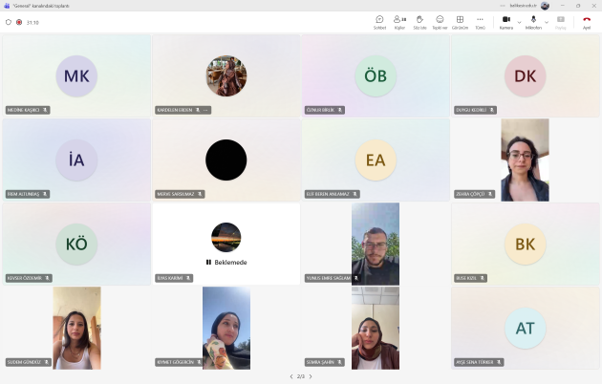Select the ÖB avatar tile
The image size is (602, 384).
pos(375,76)
